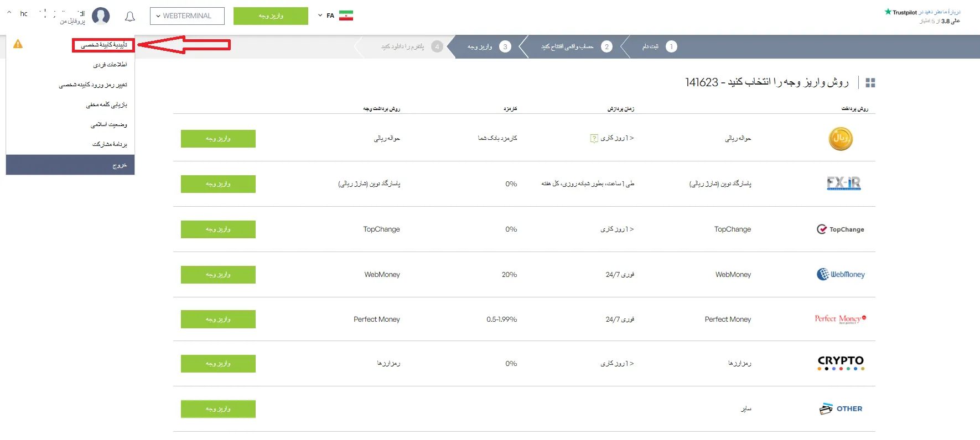Click step circle number 2
This screenshot has width=980, height=440.
point(606,47)
